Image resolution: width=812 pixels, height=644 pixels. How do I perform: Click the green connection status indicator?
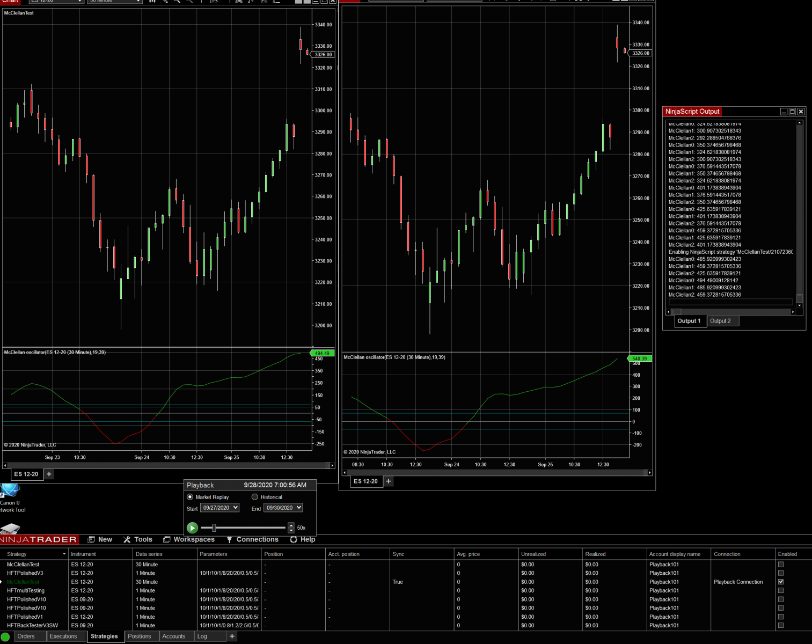[x=5, y=636]
